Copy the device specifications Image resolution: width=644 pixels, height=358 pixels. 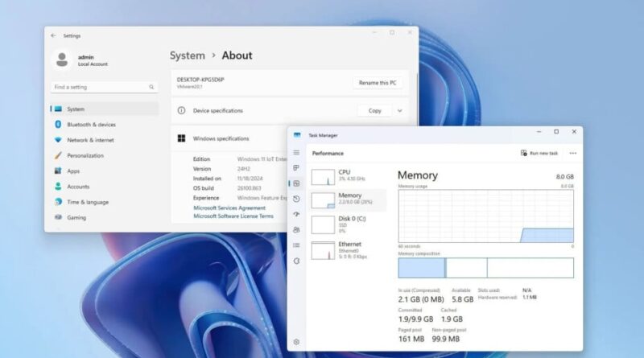click(x=374, y=110)
